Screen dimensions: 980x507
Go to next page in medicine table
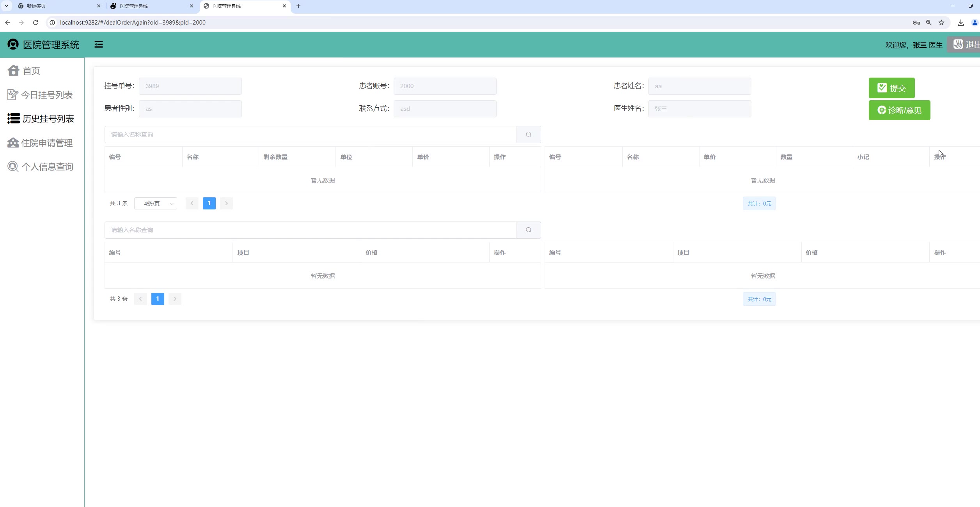coord(226,203)
